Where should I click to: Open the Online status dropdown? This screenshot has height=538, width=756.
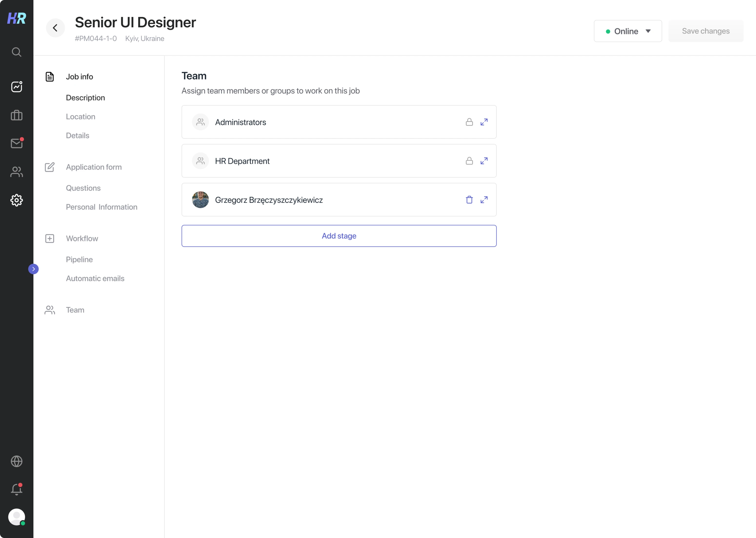point(627,31)
